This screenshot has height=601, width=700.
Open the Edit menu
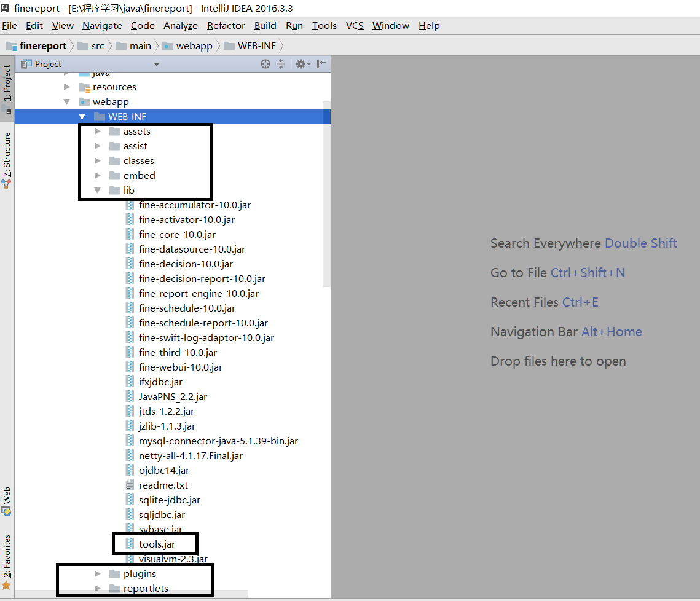34,25
